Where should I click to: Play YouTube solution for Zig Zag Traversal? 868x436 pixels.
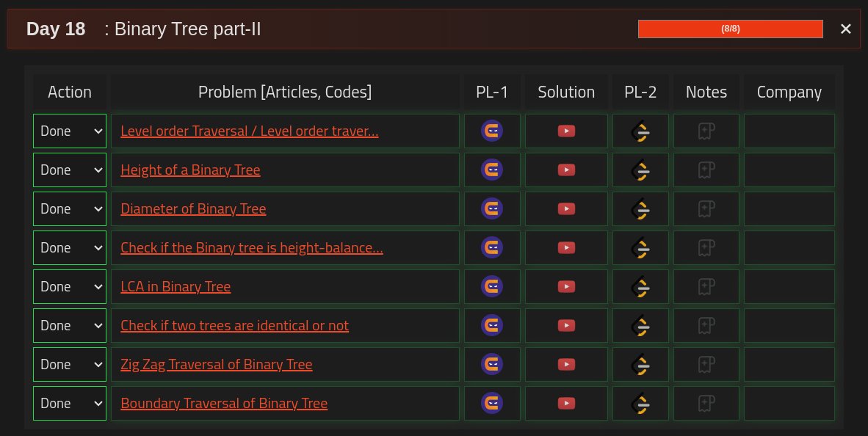pyautogui.click(x=566, y=364)
